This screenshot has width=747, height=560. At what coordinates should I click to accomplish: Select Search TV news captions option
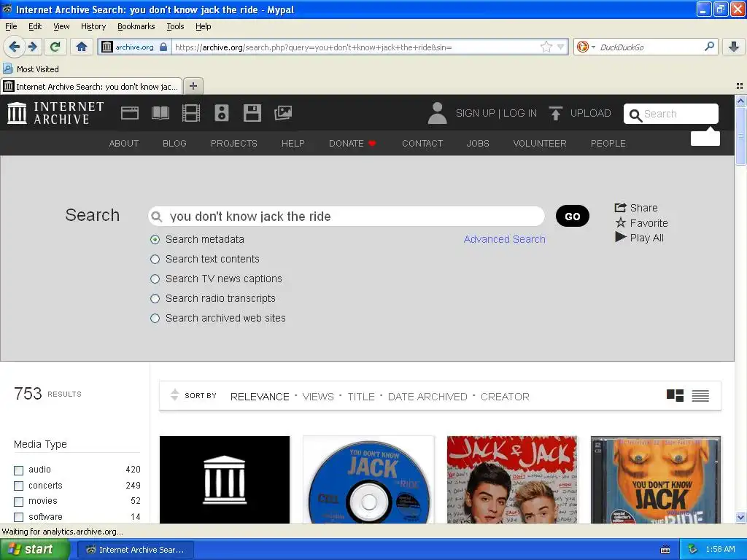point(155,279)
